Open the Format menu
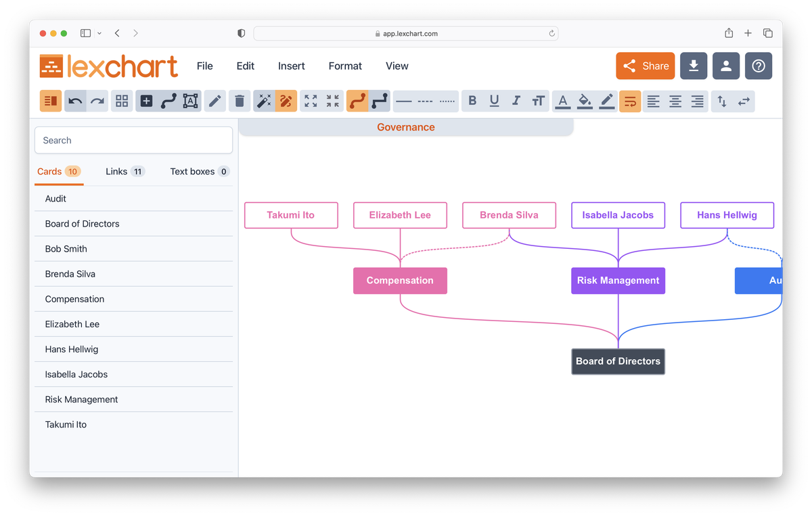812x516 pixels. tap(345, 66)
